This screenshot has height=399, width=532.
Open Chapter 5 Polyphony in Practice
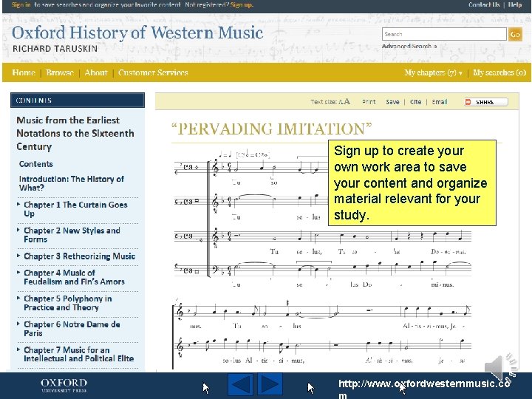(x=67, y=303)
